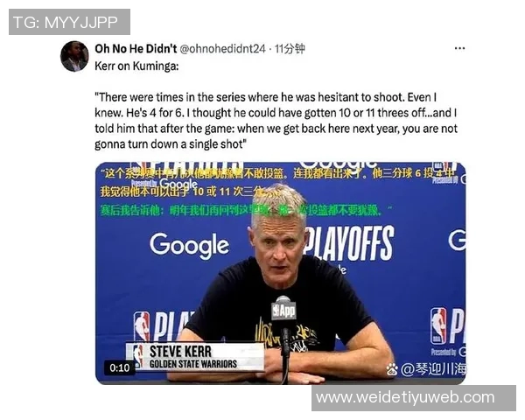
Task: Click the green Chinese subtitle line
Action: click(x=246, y=210)
